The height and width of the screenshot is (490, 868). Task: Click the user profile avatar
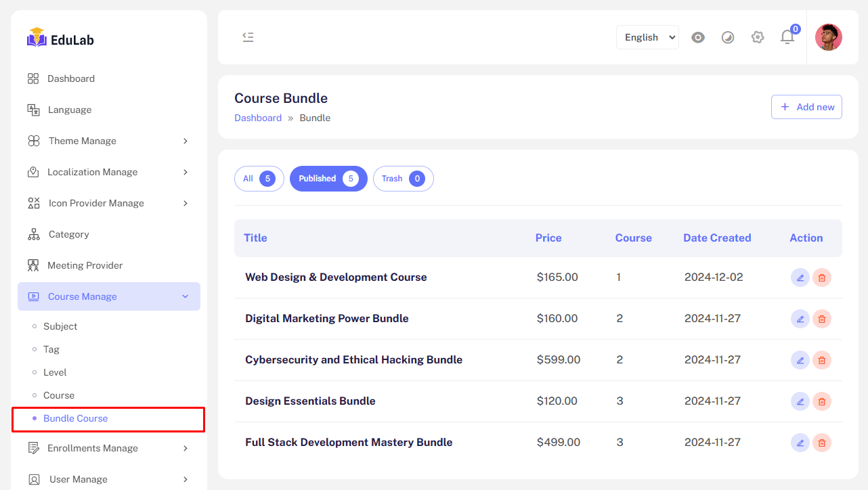pyautogui.click(x=828, y=37)
